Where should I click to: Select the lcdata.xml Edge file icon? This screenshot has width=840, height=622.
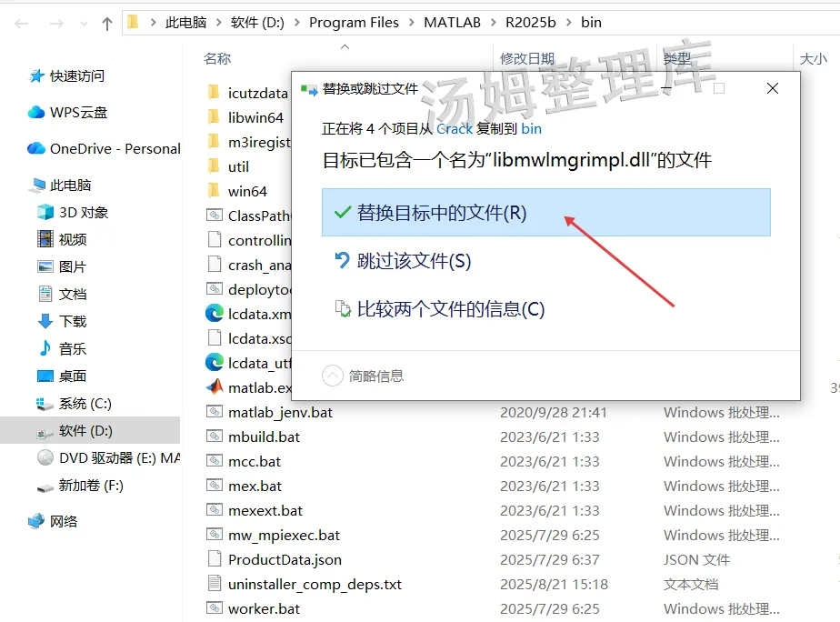point(215,314)
